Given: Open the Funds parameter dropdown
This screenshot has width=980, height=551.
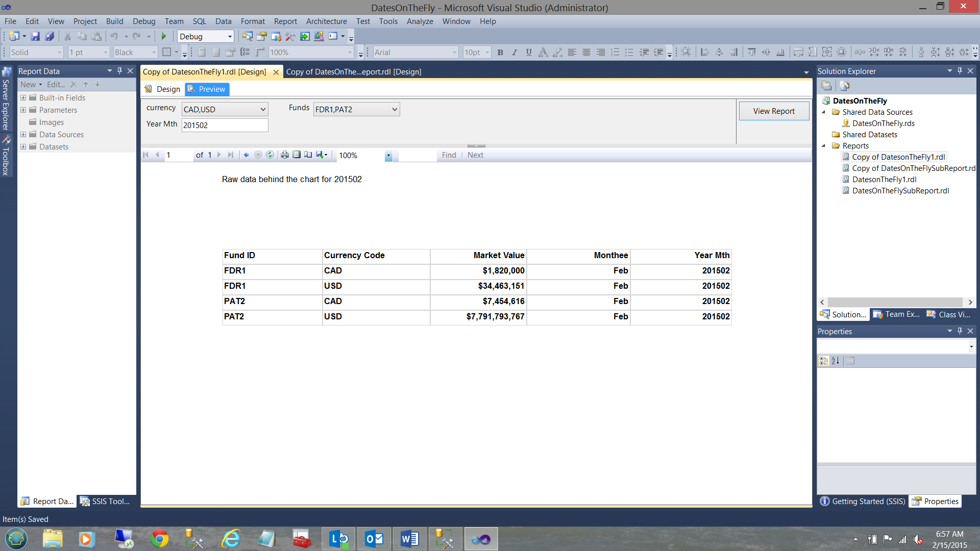Looking at the screenshot, I should coord(395,109).
